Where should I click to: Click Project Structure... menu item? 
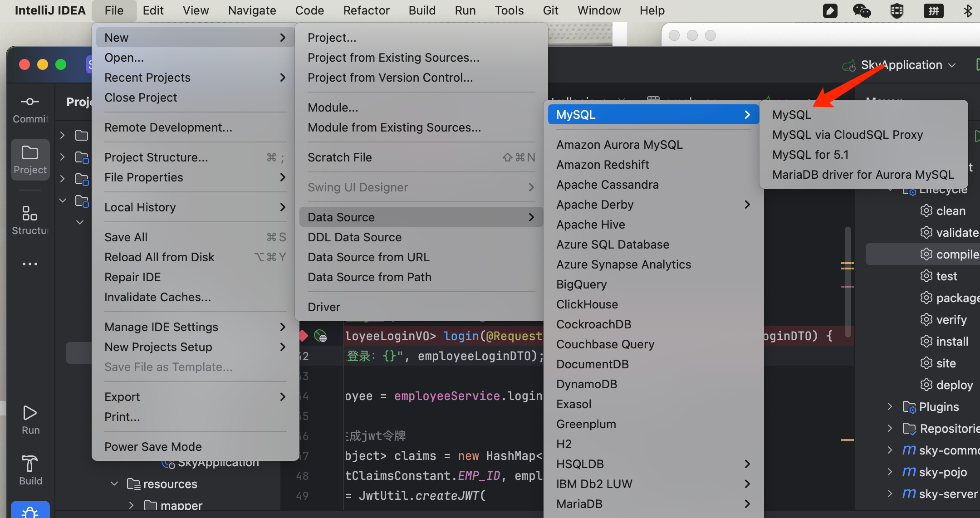point(195,157)
